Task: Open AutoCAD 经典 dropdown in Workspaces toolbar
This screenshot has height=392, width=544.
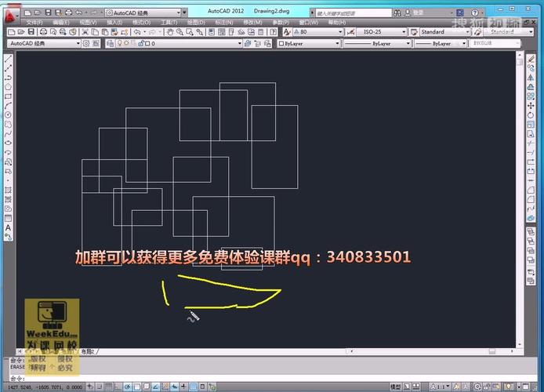Action: pyautogui.click(x=78, y=43)
